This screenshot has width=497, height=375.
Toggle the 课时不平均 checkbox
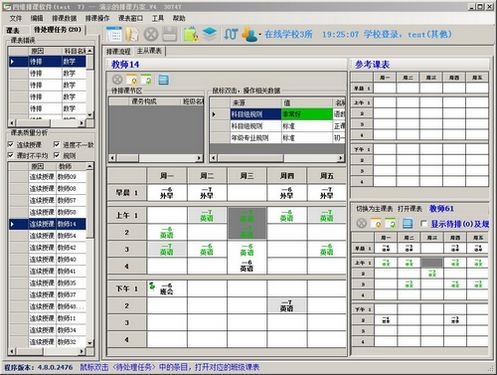(x=11, y=155)
